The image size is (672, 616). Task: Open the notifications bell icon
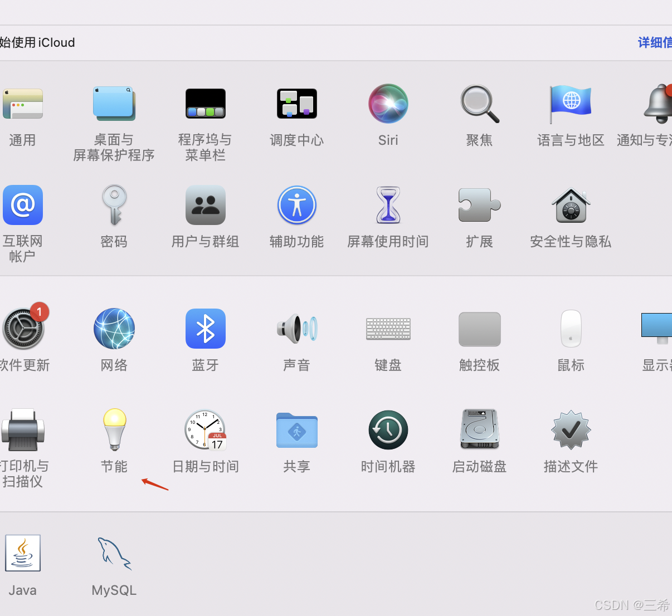coord(659,104)
